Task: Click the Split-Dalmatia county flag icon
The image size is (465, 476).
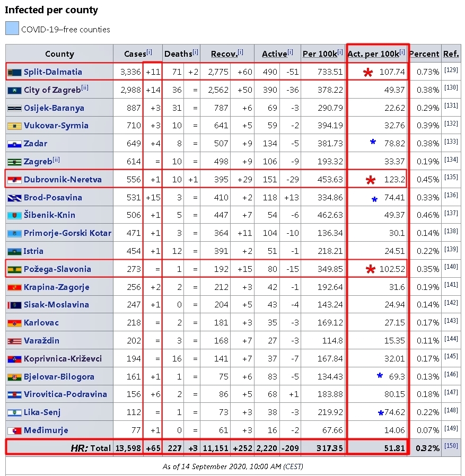Action: [x=14, y=73]
